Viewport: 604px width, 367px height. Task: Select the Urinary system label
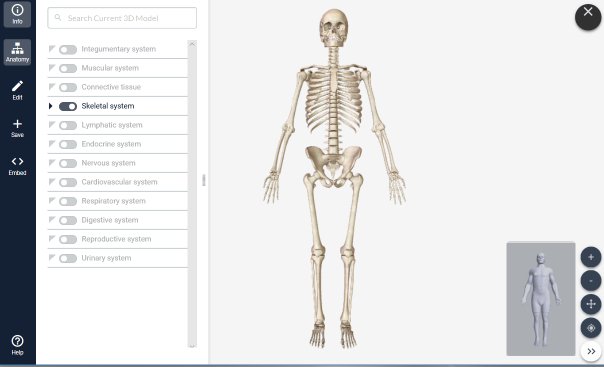click(x=106, y=258)
